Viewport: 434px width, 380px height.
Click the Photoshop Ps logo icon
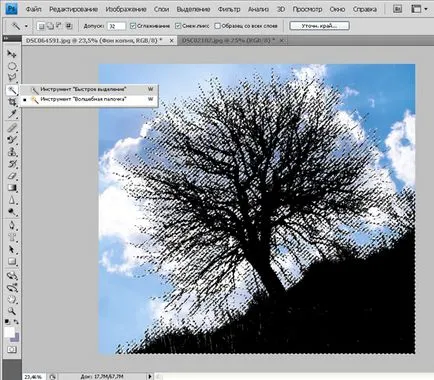[x=12, y=9]
